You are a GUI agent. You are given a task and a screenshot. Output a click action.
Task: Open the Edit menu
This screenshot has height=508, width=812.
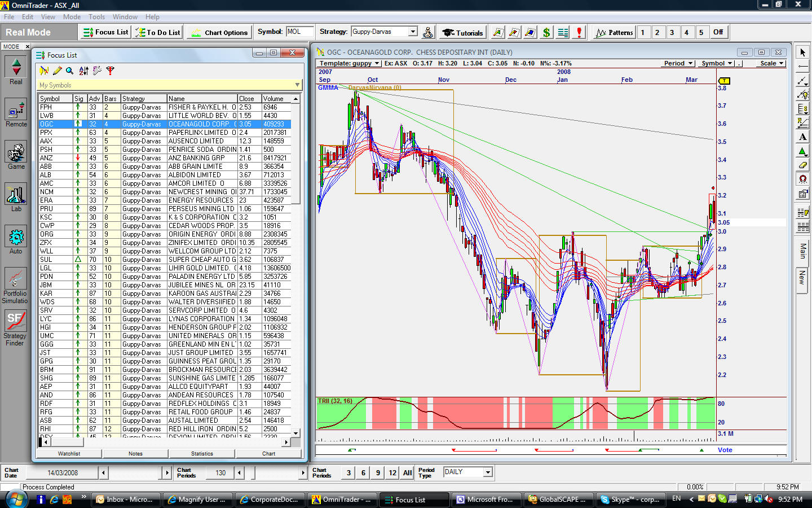[x=28, y=17]
